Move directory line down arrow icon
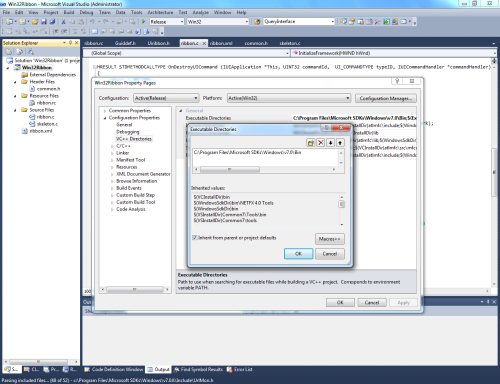The image size is (500, 384). pyautogui.click(x=330, y=143)
